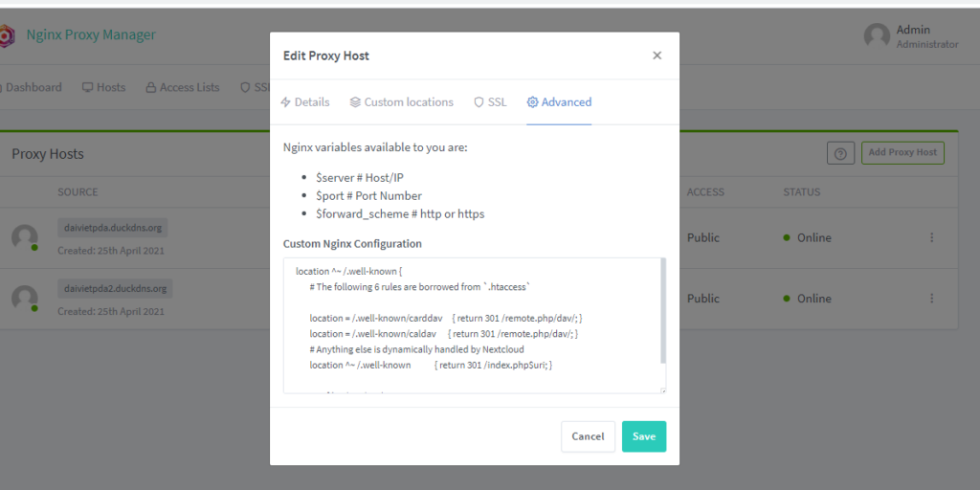980x490 pixels.
Task: Select the Advanced tab
Action: pyautogui.click(x=559, y=102)
